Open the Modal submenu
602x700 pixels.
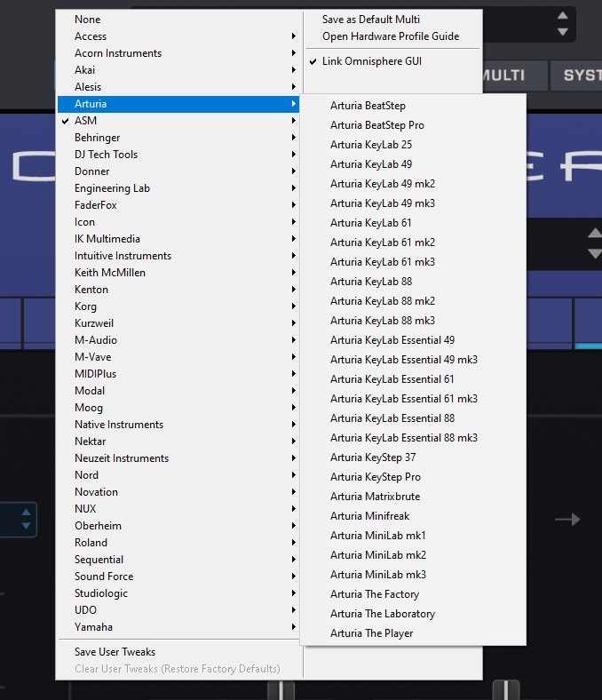178,391
